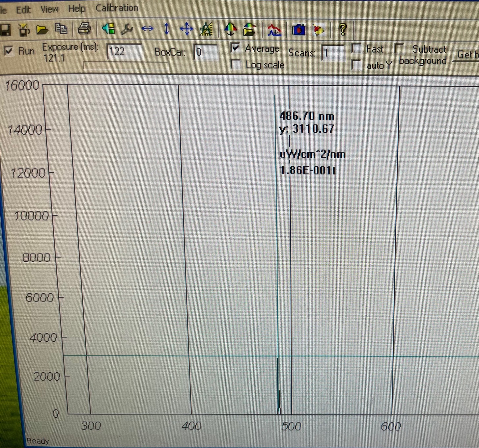This screenshot has width=479, height=448.
Task: Open the View menu
Action: pyautogui.click(x=49, y=9)
